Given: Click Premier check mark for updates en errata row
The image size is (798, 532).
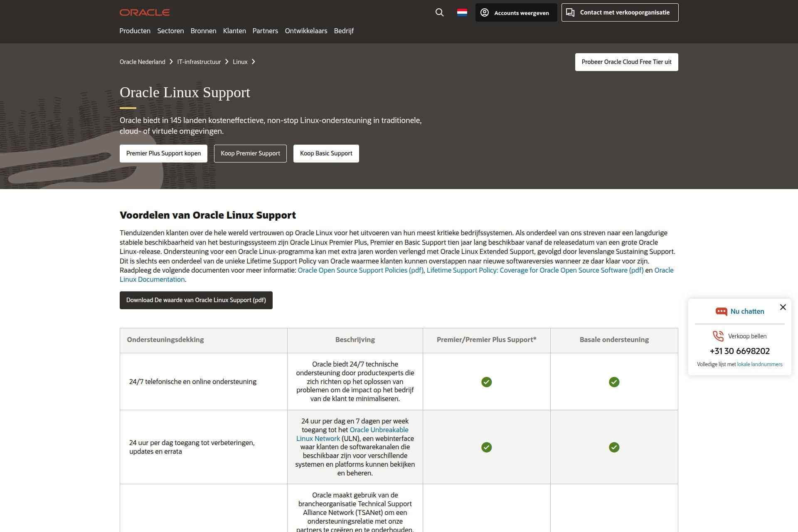Looking at the screenshot, I should [x=486, y=447].
